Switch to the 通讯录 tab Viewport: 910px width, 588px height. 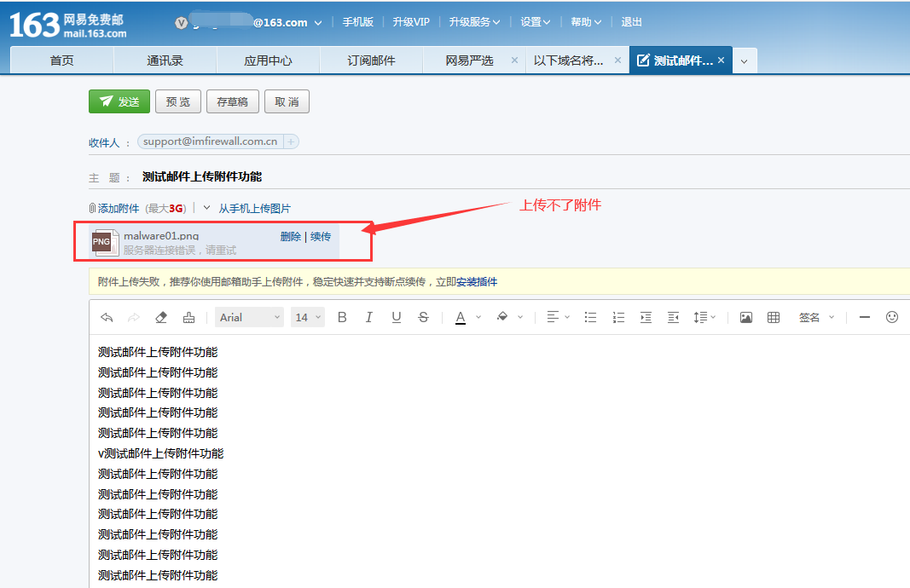pyautogui.click(x=165, y=61)
